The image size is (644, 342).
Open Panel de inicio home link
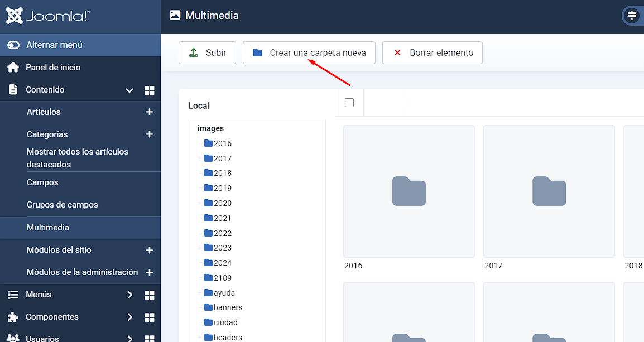coord(53,68)
